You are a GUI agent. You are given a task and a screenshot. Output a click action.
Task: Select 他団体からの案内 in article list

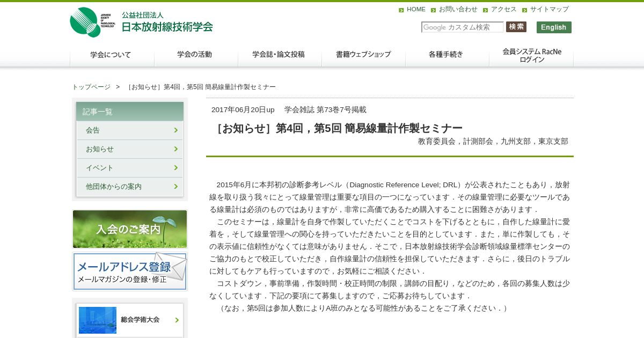(x=130, y=187)
